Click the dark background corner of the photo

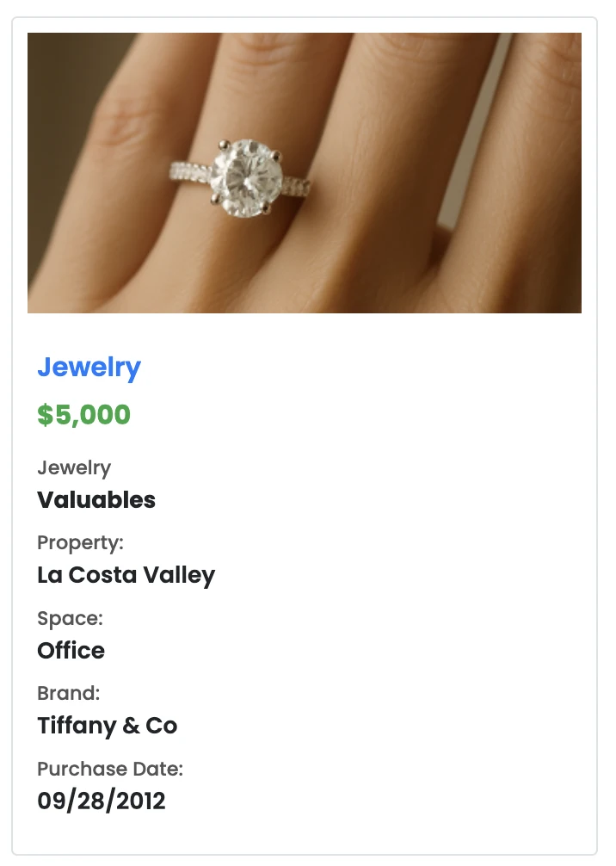[x=52, y=60]
